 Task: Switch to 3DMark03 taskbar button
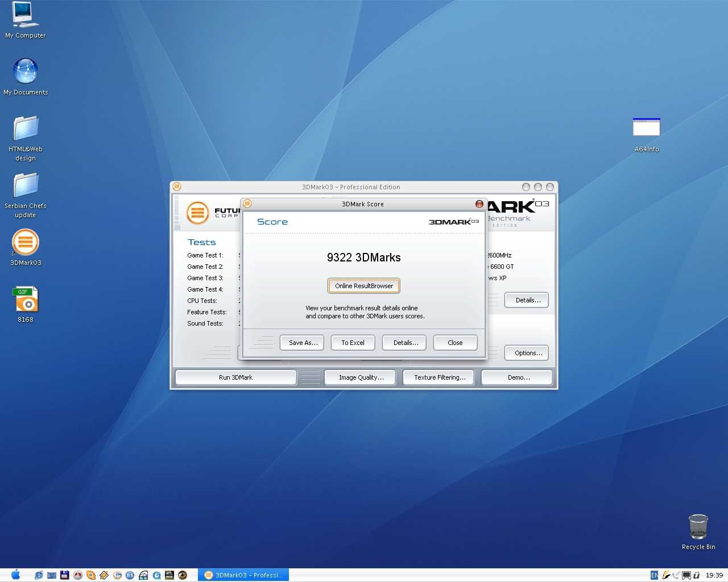coord(243,575)
